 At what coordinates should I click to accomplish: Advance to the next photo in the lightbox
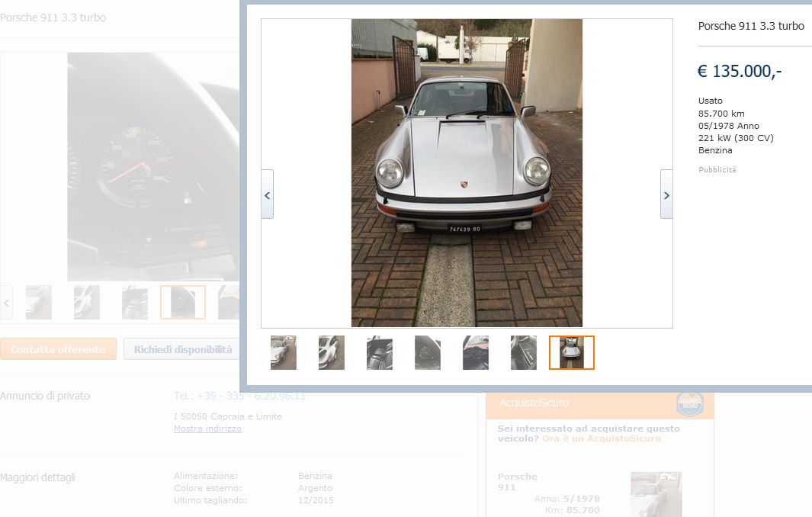(x=666, y=194)
